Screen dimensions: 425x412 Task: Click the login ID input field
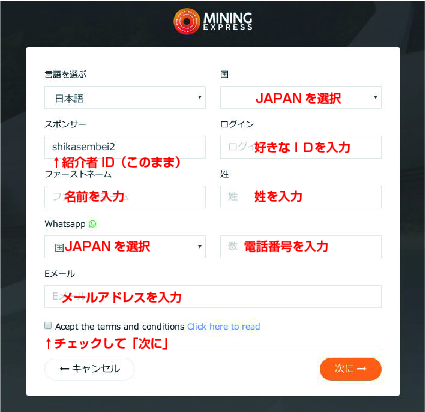(301, 147)
